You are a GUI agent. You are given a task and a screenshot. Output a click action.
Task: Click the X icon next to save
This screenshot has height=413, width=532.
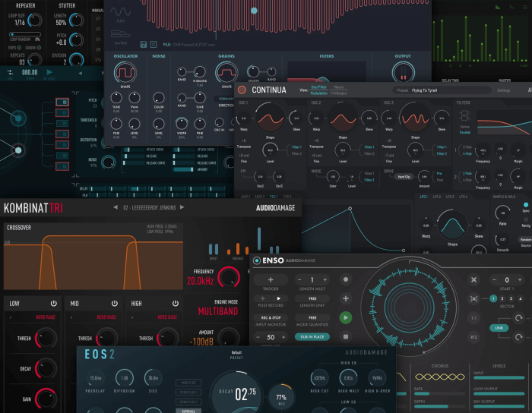(154, 44)
